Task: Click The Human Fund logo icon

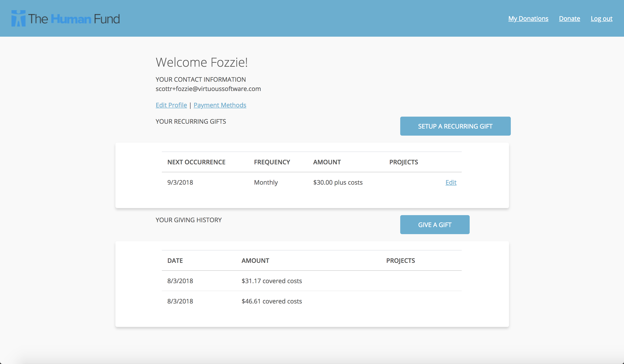Action: coord(18,18)
